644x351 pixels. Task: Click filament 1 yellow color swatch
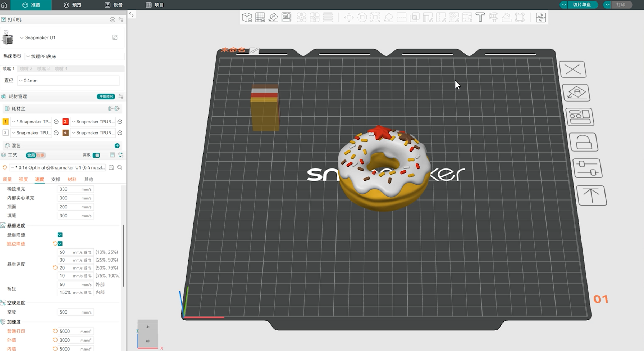(5, 122)
